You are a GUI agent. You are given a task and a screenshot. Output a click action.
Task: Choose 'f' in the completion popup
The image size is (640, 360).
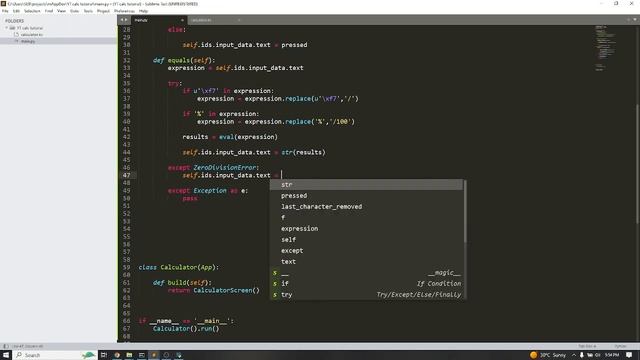(367, 218)
